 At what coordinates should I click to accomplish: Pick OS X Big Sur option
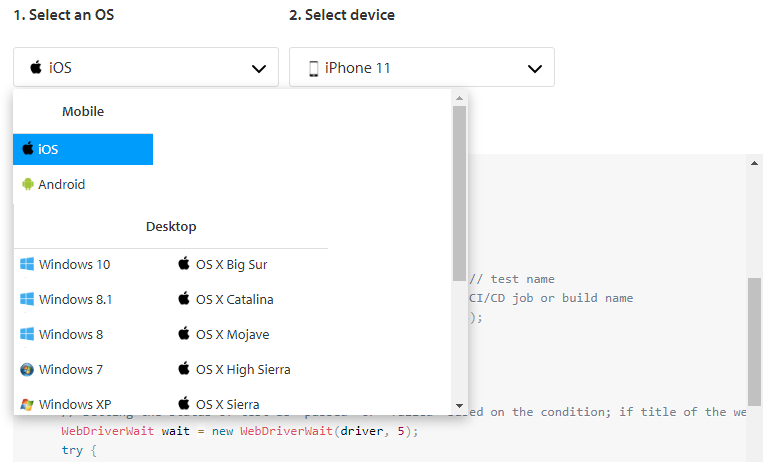point(222,264)
